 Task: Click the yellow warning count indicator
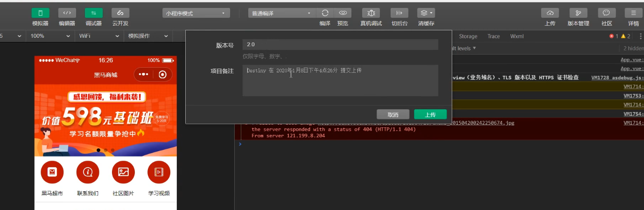click(x=625, y=36)
